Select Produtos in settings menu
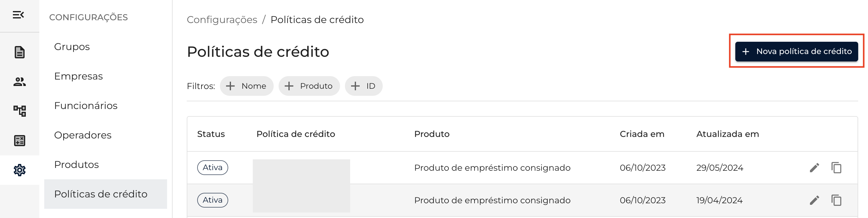The width and height of the screenshot is (868, 218). 76,165
